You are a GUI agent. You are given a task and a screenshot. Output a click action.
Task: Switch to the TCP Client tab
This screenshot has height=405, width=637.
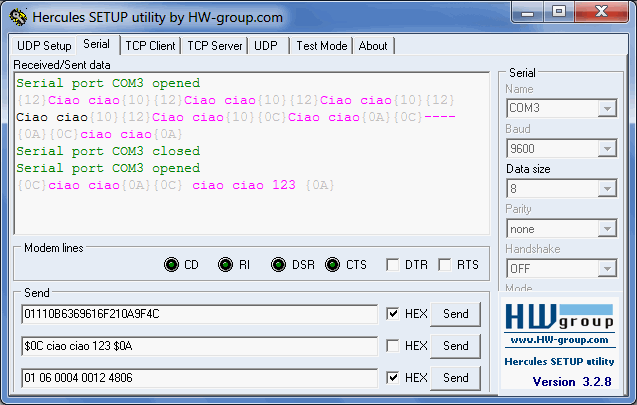click(x=151, y=46)
